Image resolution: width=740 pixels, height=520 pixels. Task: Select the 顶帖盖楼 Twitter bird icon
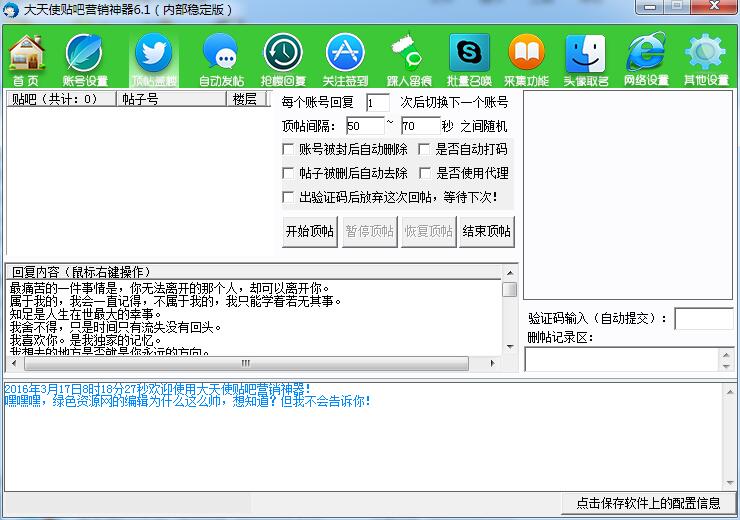(154, 59)
